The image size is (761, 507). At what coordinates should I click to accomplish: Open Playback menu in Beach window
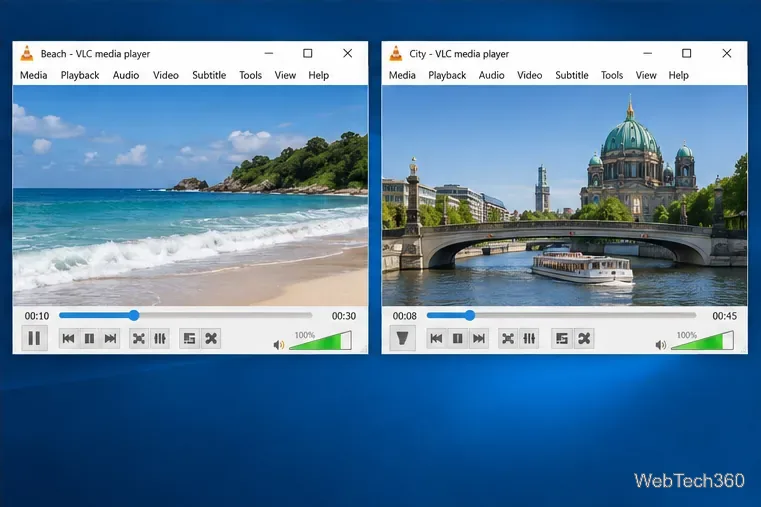[x=80, y=75]
